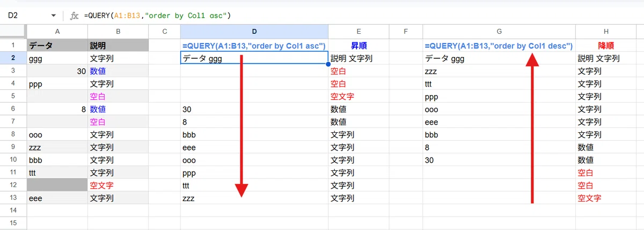The height and width of the screenshot is (230, 644).
Task: Click cell G5 containing ppp
Action: pos(499,96)
